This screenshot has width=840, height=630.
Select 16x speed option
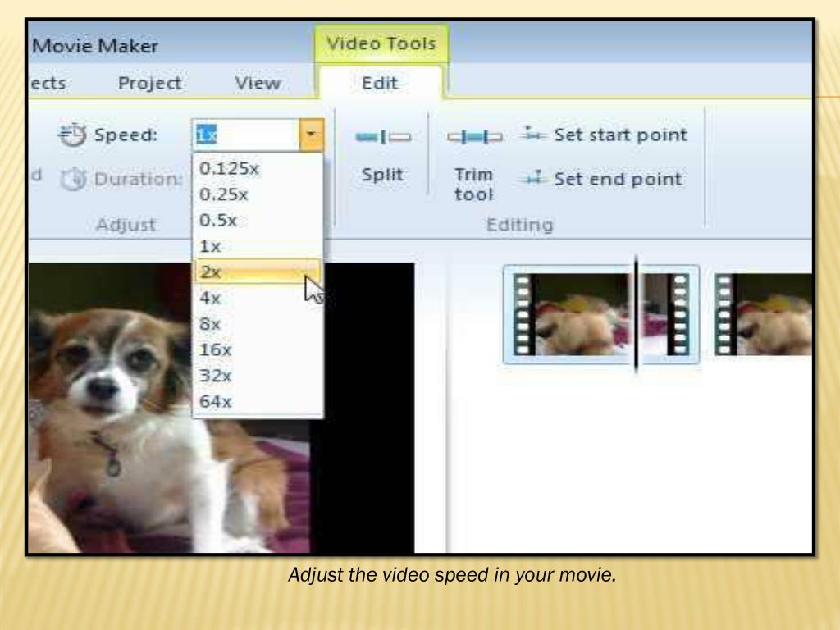click(x=258, y=349)
